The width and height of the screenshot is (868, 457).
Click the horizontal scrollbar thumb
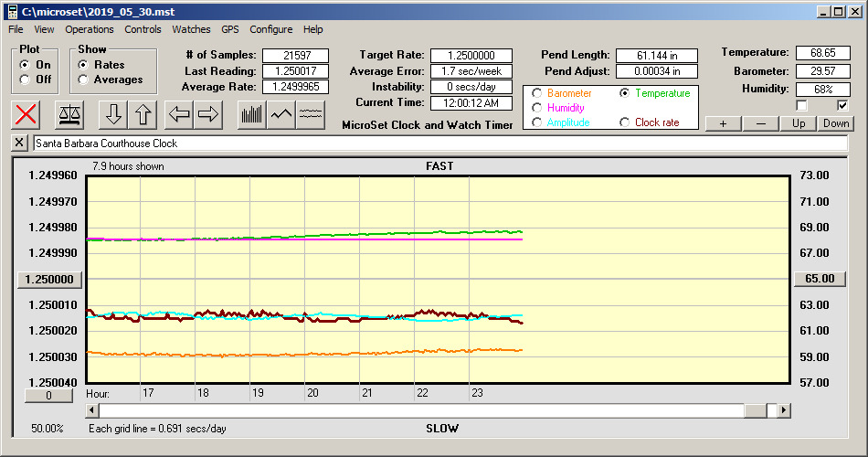pos(756,410)
